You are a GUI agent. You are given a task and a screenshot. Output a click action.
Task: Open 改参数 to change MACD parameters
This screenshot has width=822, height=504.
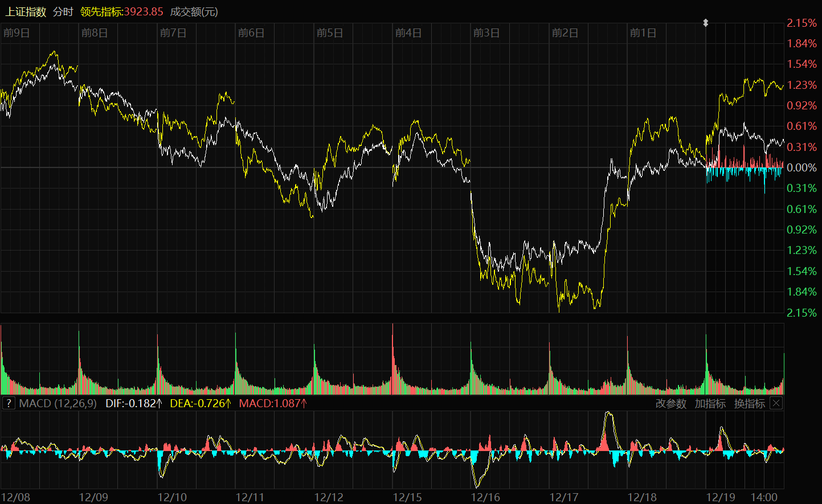[x=670, y=404]
